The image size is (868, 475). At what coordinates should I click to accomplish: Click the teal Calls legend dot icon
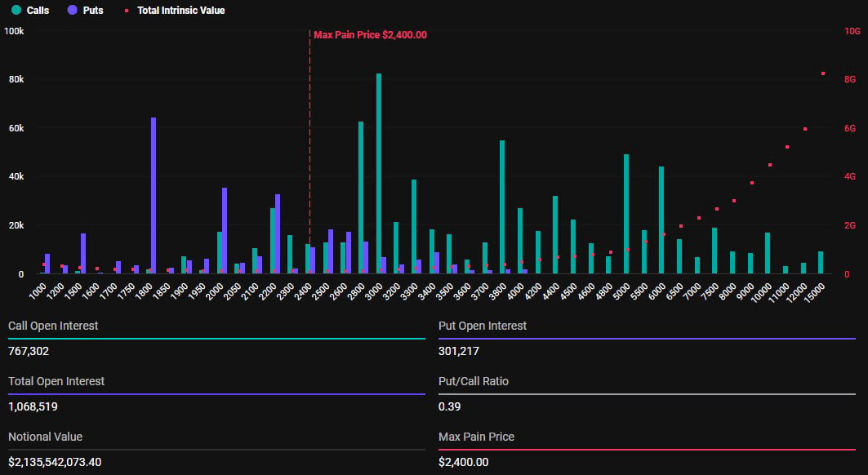(x=15, y=11)
